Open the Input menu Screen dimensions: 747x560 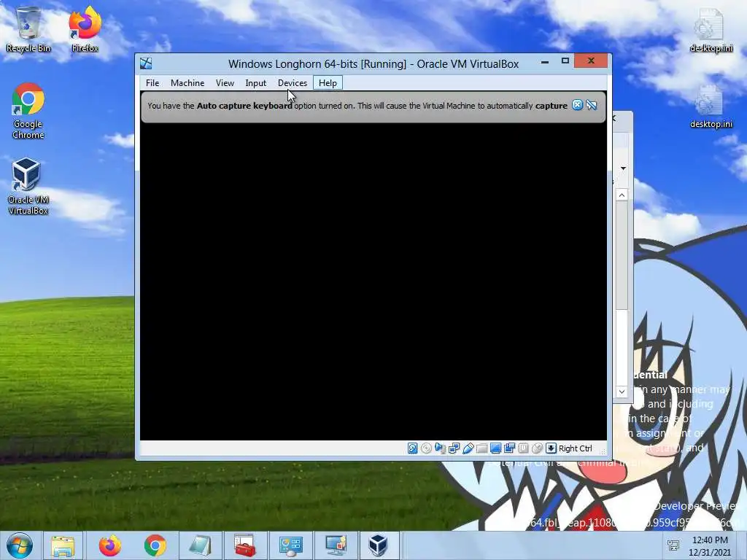click(x=256, y=83)
